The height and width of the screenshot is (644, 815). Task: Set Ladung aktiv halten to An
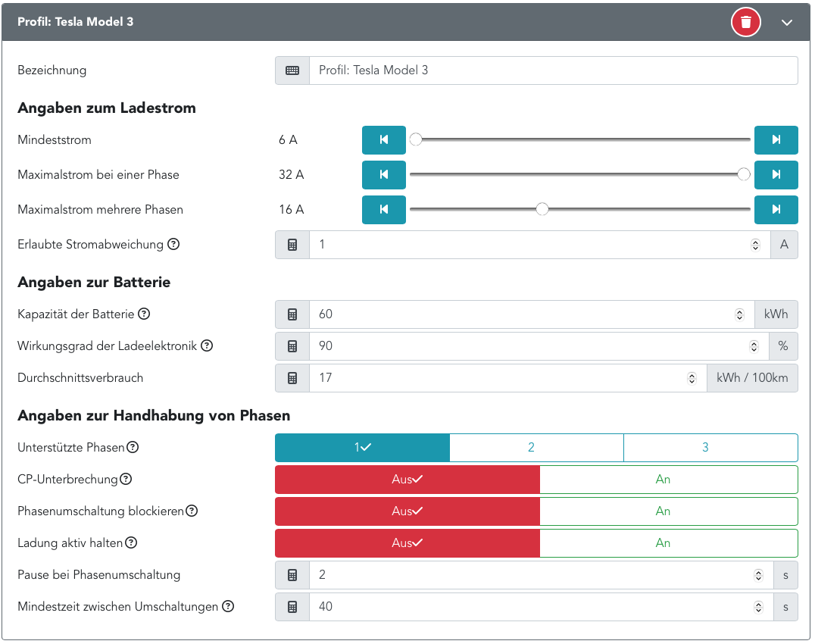click(x=669, y=542)
